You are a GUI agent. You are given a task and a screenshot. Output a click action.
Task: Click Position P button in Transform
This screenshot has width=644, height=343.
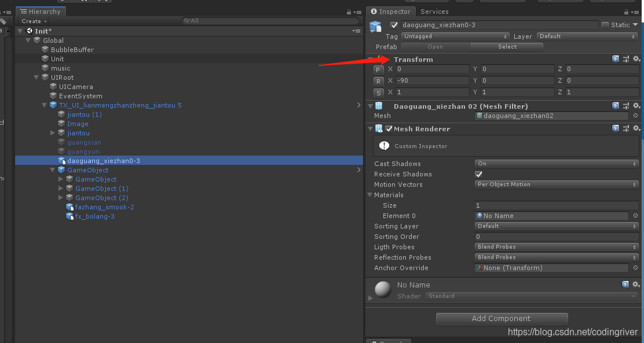(x=378, y=70)
